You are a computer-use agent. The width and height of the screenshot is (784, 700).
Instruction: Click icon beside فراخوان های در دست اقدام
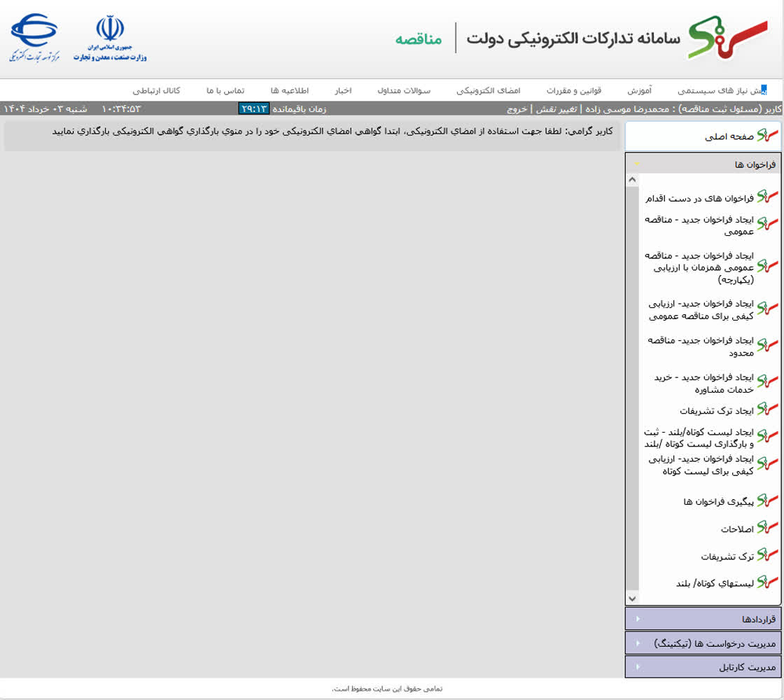[767, 196]
